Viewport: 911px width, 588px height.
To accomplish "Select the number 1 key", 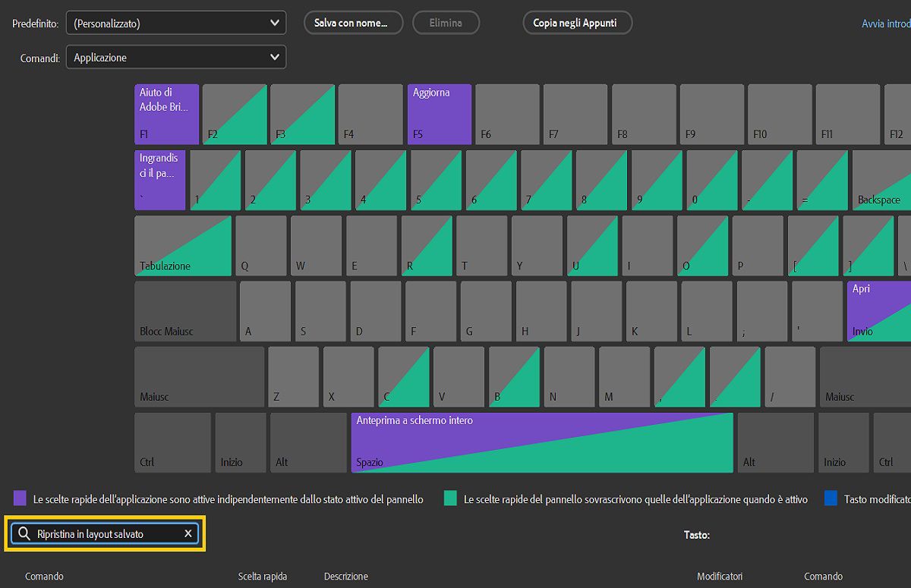I will (x=216, y=180).
